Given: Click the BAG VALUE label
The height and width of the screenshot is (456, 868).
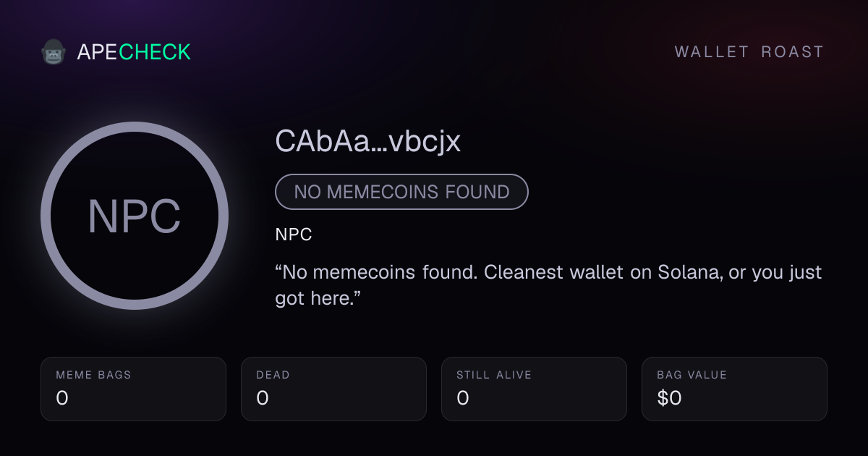Looking at the screenshot, I should click(x=692, y=375).
